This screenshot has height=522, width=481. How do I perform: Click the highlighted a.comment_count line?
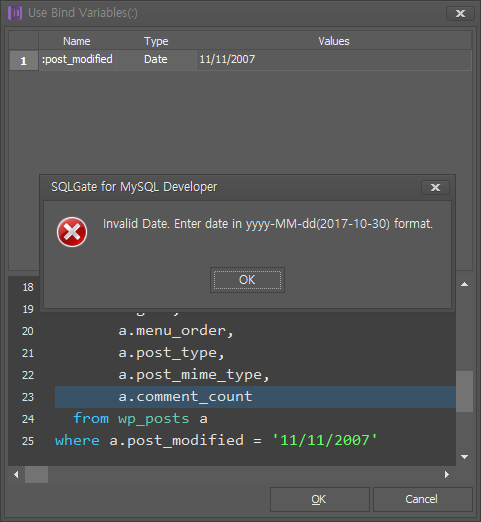[255, 397]
